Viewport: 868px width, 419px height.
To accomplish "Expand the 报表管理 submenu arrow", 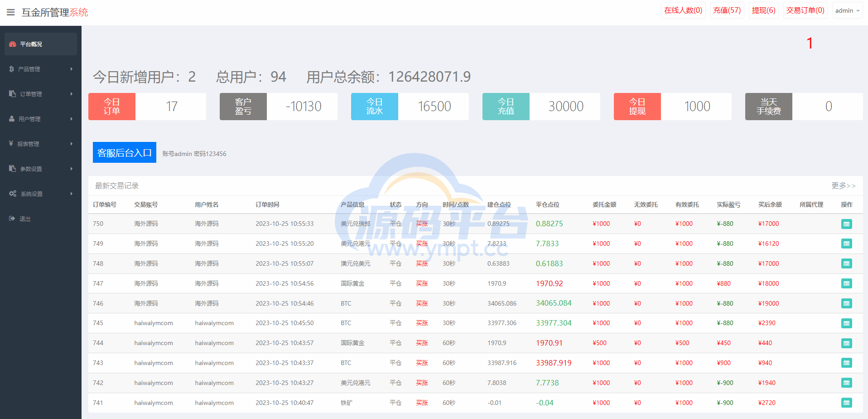I will click(71, 144).
